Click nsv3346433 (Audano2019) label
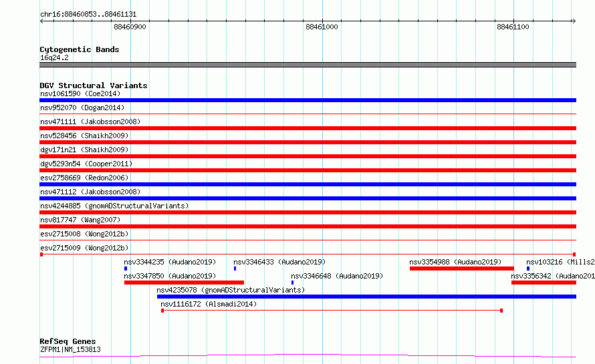 pyautogui.click(x=279, y=262)
